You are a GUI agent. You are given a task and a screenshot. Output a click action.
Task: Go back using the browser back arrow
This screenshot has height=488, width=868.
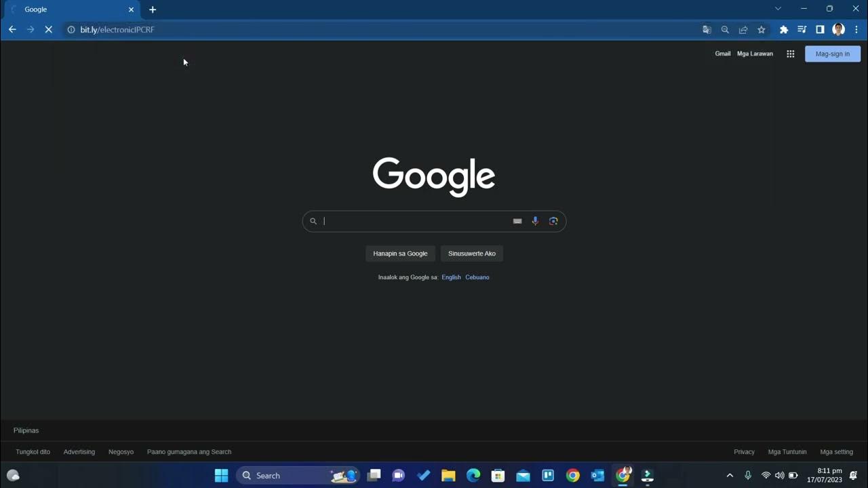point(12,30)
